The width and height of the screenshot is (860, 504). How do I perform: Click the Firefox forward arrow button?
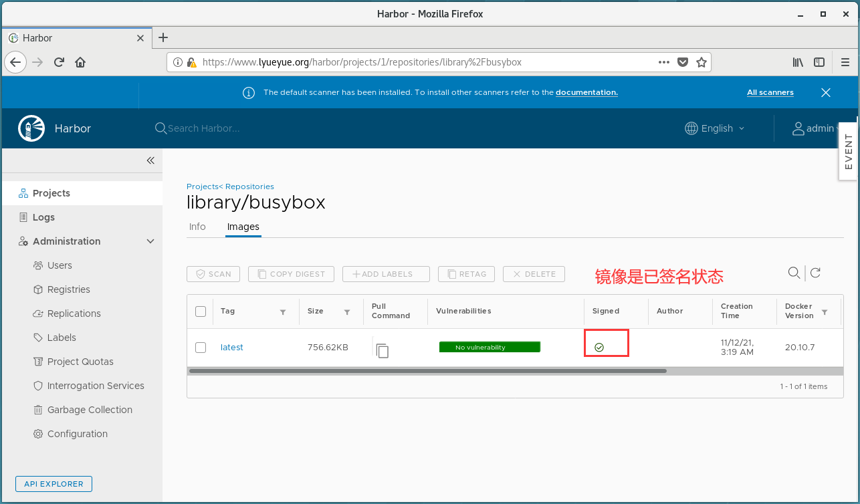point(37,62)
